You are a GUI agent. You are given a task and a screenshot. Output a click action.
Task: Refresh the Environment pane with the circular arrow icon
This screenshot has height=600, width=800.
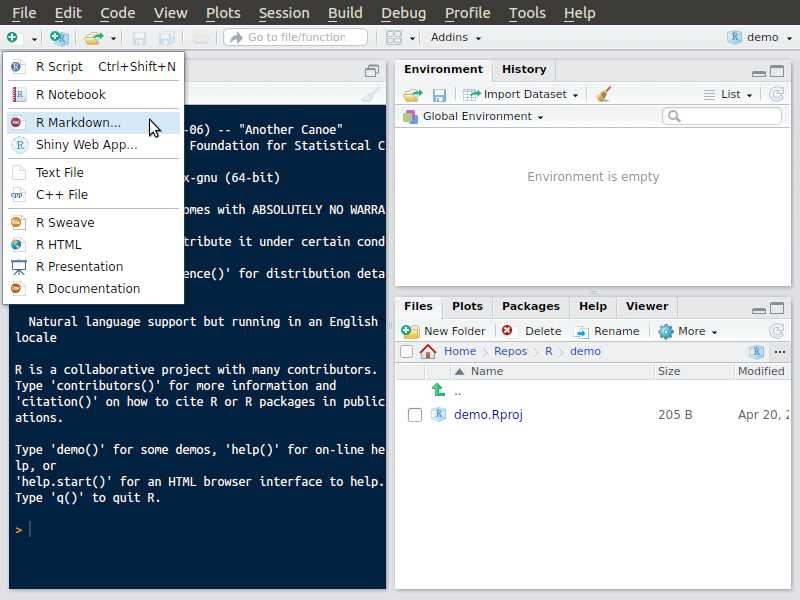pyautogui.click(x=776, y=94)
